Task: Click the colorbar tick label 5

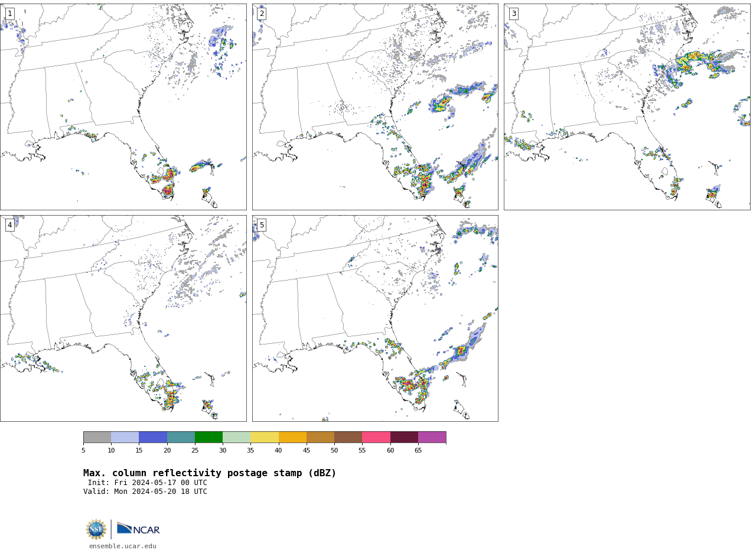Action: click(x=83, y=451)
